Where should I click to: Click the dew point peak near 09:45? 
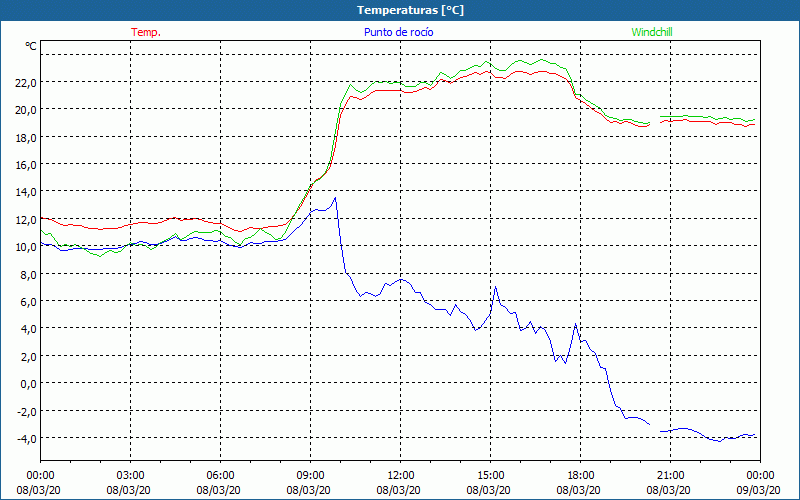[335, 198]
